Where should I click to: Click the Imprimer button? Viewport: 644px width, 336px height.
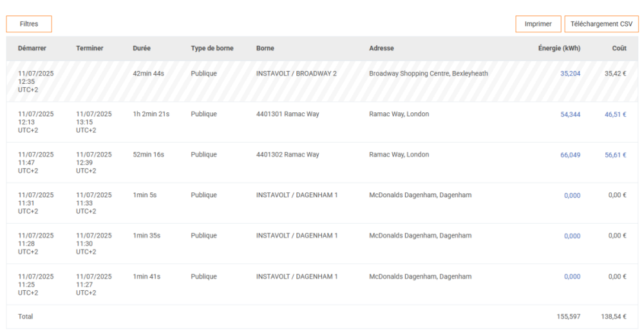[x=538, y=24]
